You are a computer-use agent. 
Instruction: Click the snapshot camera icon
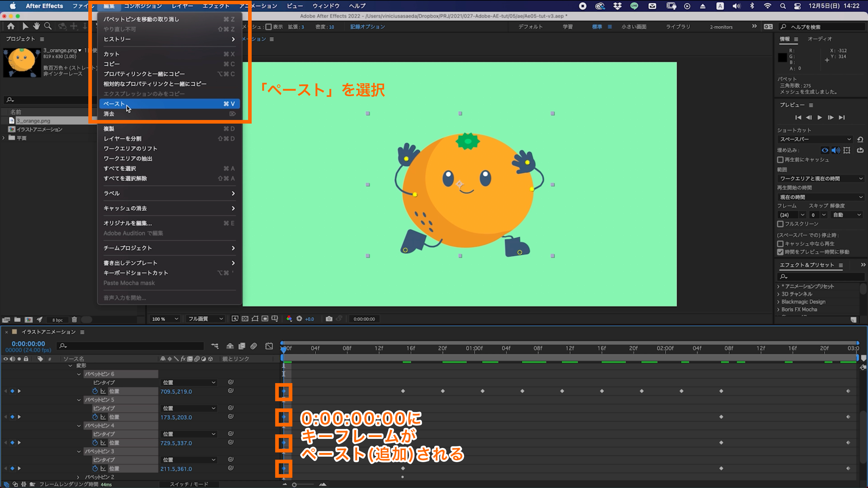coord(329,319)
